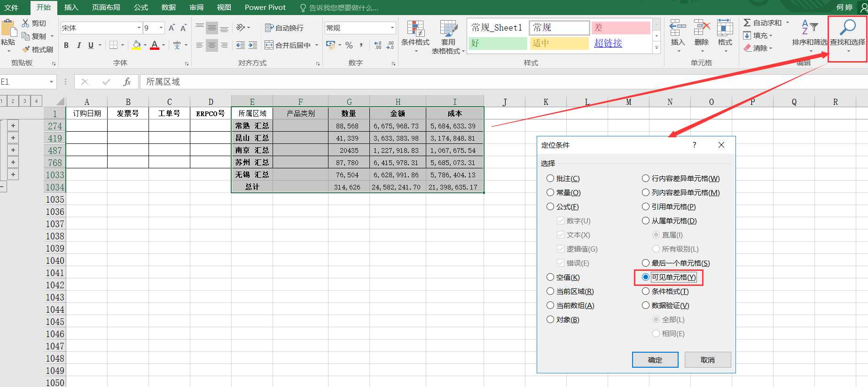
Task: Select 常量(O) radio option
Action: coord(550,193)
